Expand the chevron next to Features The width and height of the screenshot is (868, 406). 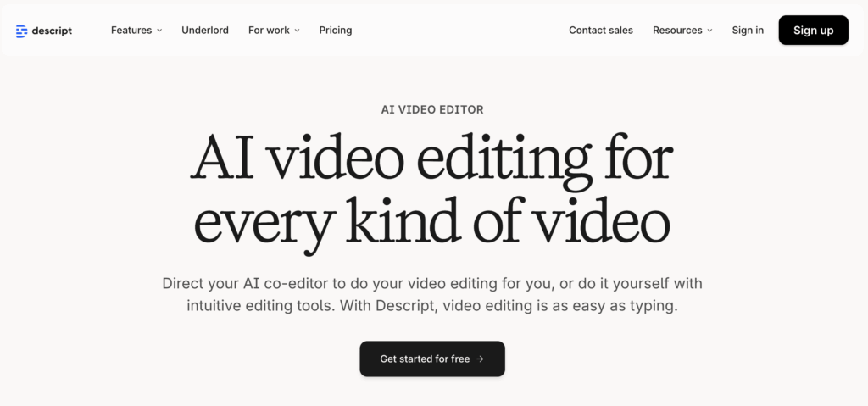159,31
